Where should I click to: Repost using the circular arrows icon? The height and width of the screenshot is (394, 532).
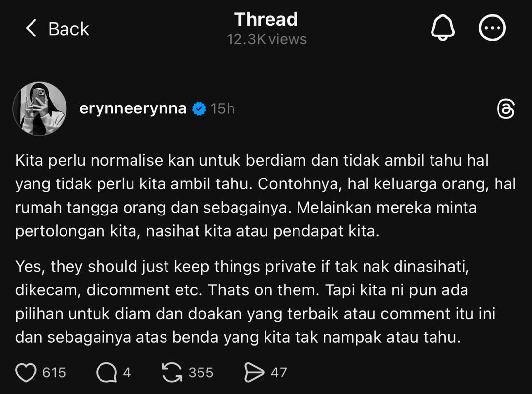pyautogui.click(x=172, y=373)
